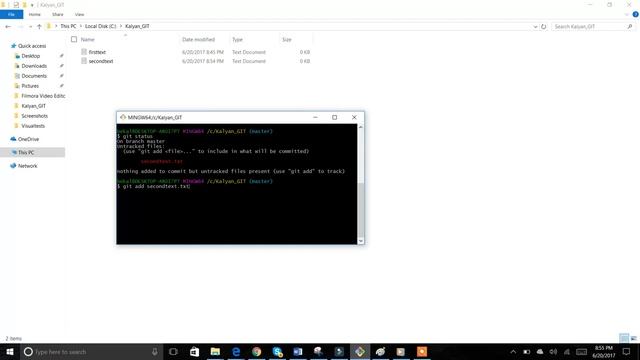640x360 pixels.
Task: Open Filmora Video Editor folder shortcut
Action: coord(43,96)
